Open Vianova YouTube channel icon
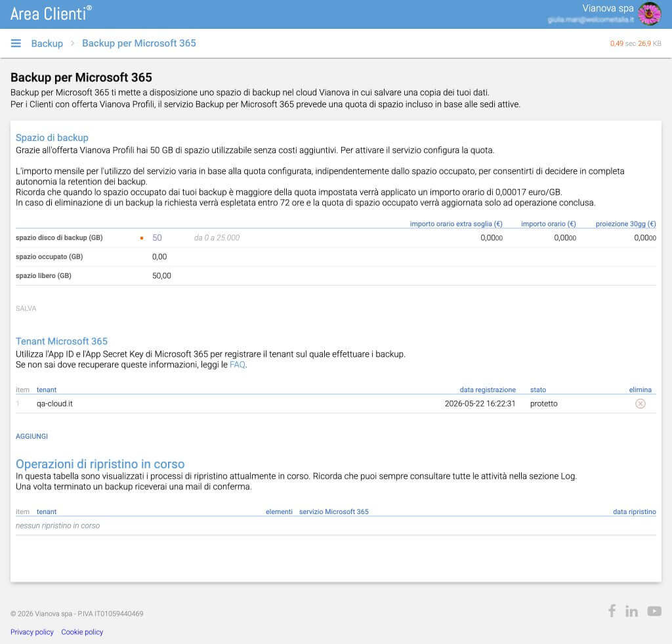The height and width of the screenshot is (644, 672). click(654, 611)
